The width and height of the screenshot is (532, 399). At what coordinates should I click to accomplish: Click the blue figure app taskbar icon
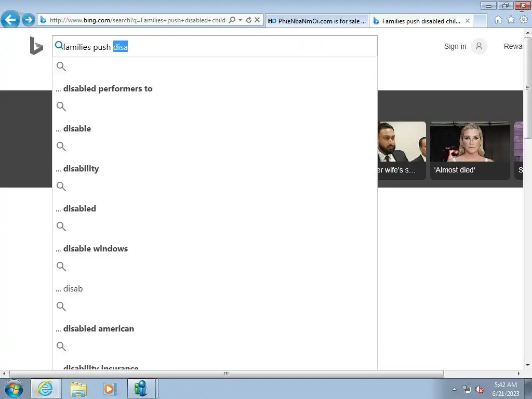click(141, 389)
